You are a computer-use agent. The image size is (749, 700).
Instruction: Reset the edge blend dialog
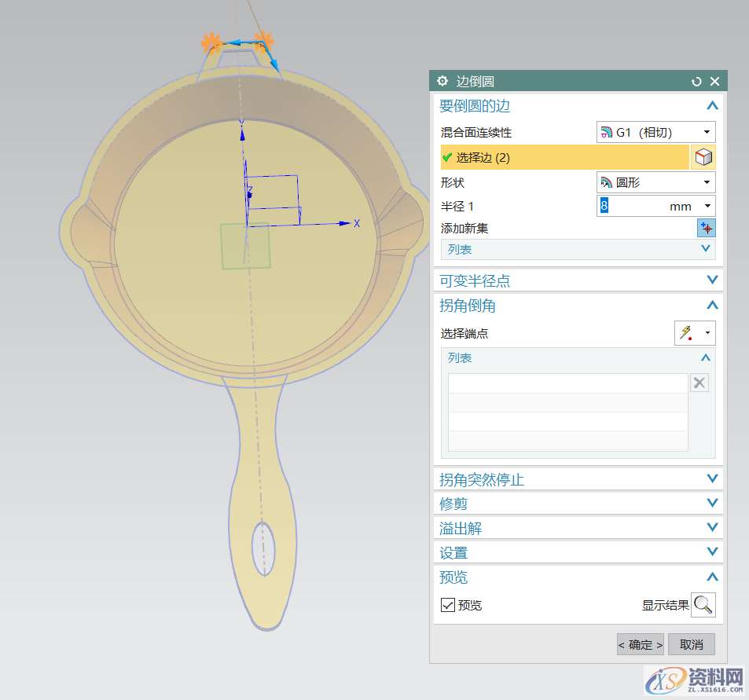tap(696, 82)
